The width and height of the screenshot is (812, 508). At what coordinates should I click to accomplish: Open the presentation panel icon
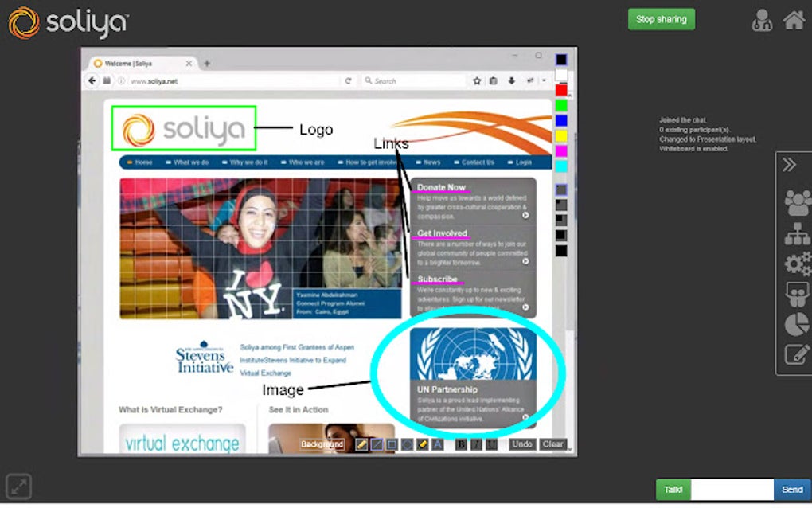tap(797, 292)
